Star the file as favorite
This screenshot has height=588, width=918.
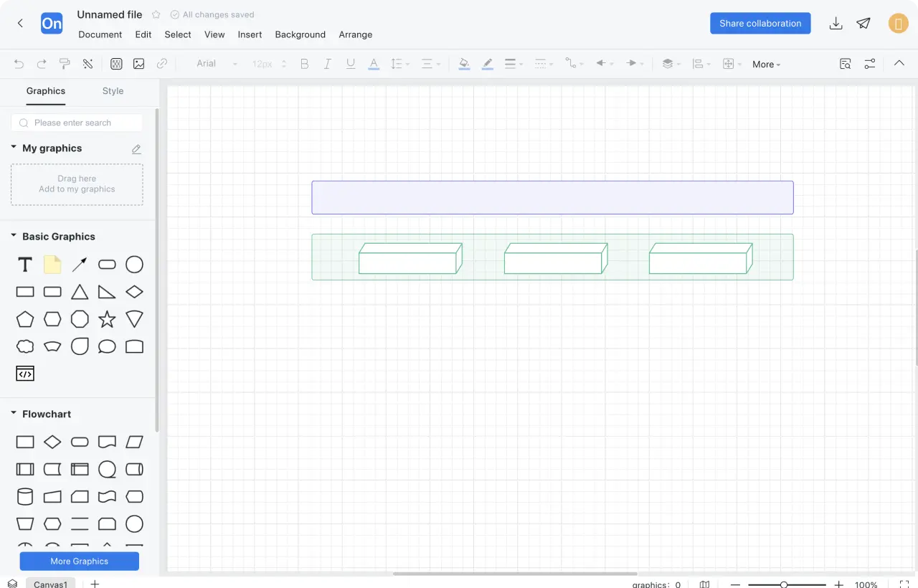(x=156, y=15)
